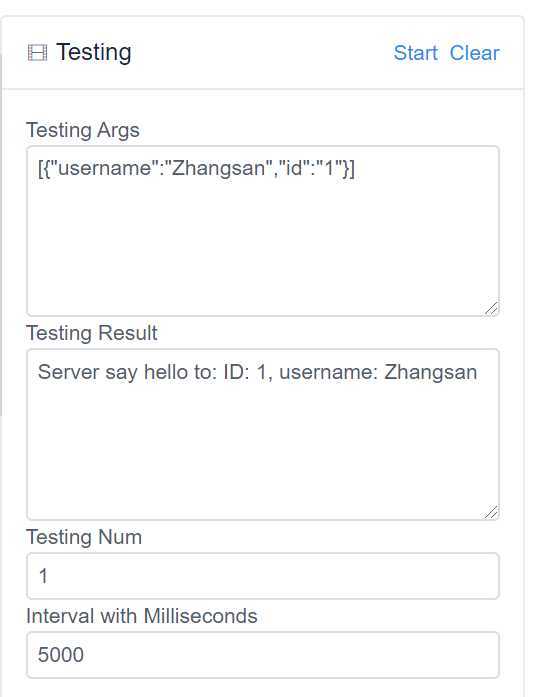The width and height of the screenshot is (547, 697).
Task: Click the film icon beside Testing title
Action: coord(37,53)
